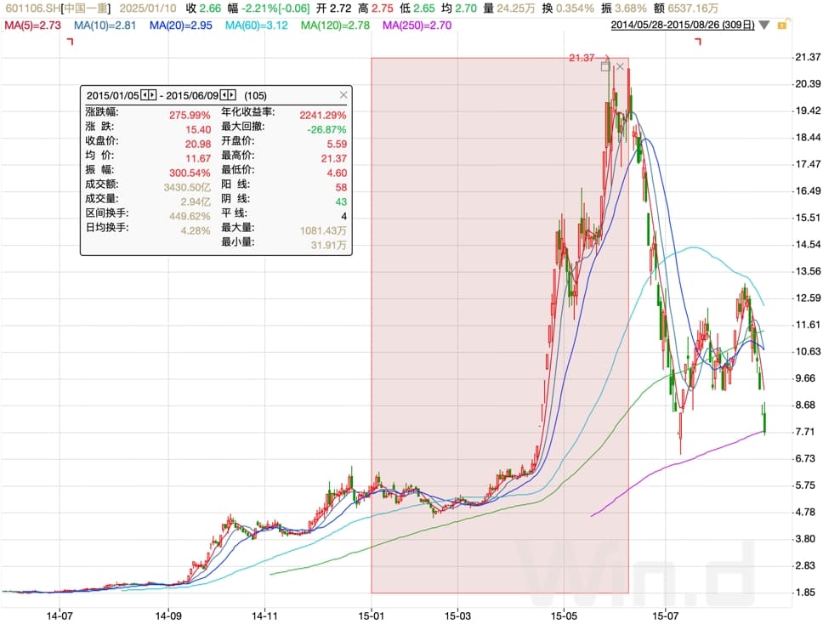Click the cyan MA(60) indicator label
Screen dimensions: 840x624
(x=256, y=26)
